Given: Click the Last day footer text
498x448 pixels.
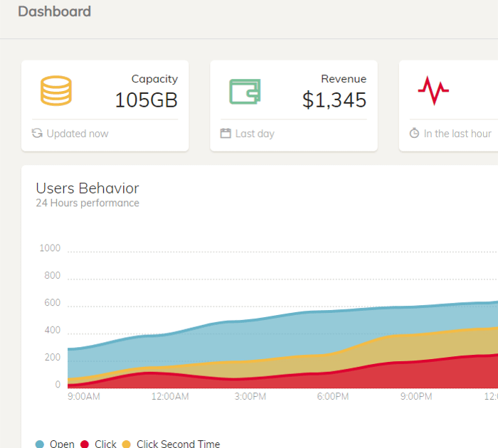Looking at the screenshot, I should tap(255, 134).
